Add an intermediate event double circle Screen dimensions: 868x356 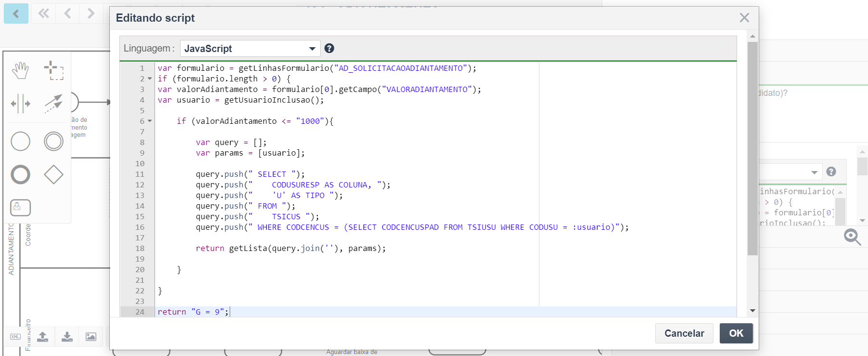pyautogui.click(x=53, y=141)
